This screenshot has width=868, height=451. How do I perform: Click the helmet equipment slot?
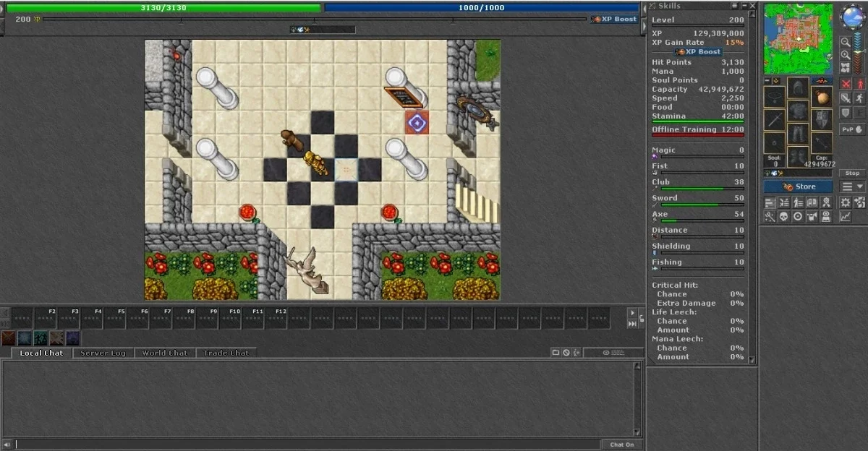pyautogui.click(x=798, y=88)
